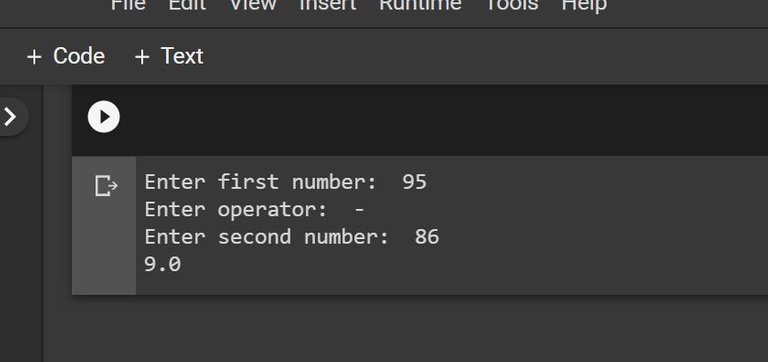The image size is (768, 362).
Task: Open the Tools menu
Action: pyautogui.click(x=512, y=5)
